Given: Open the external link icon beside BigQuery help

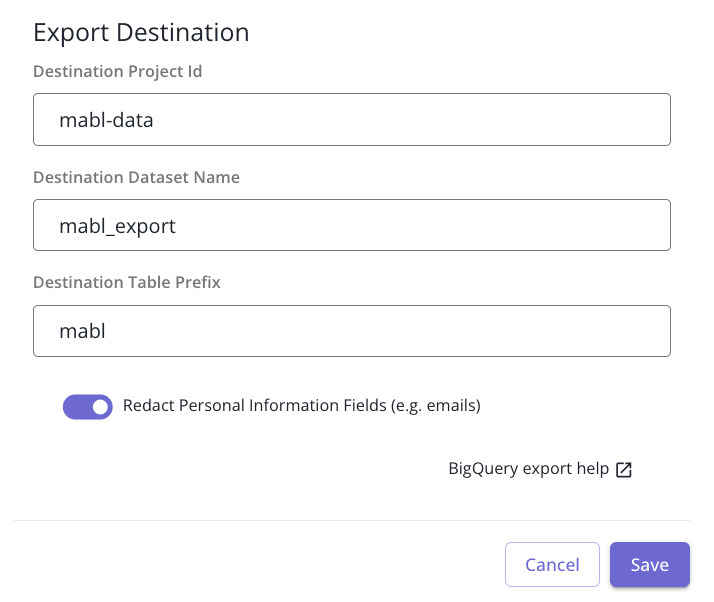Looking at the screenshot, I should pyautogui.click(x=624, y=470).
